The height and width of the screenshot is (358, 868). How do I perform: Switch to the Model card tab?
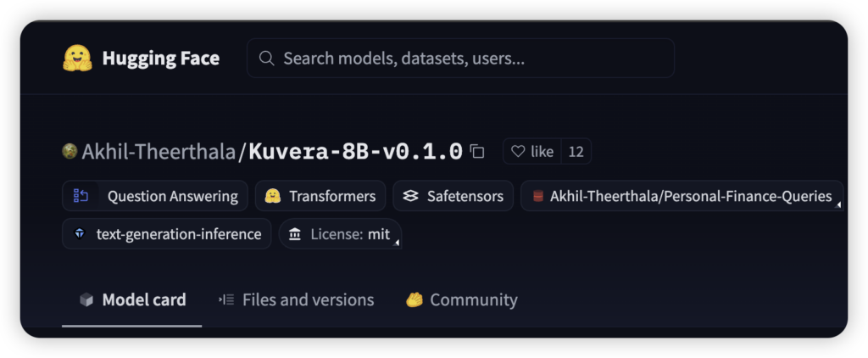pyautogui.click(x=131, y=299)
